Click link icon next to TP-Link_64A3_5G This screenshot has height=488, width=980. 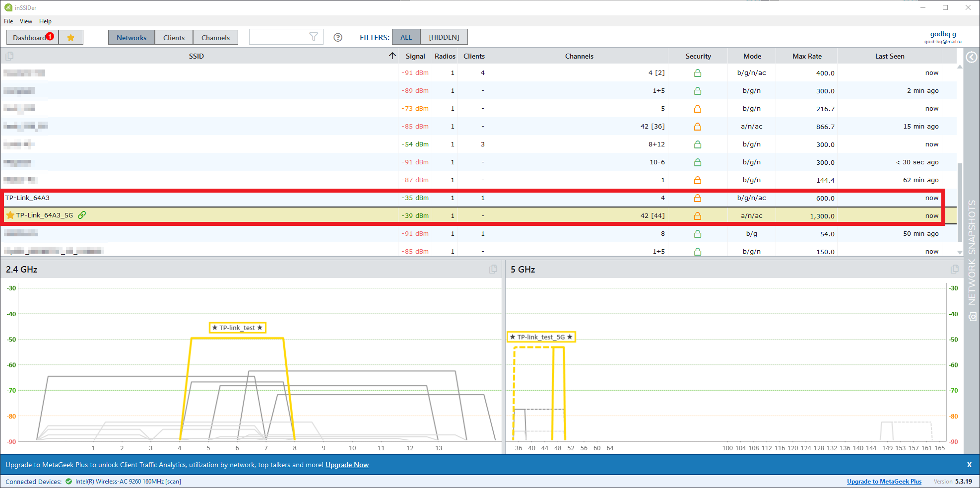pos(82,215)
